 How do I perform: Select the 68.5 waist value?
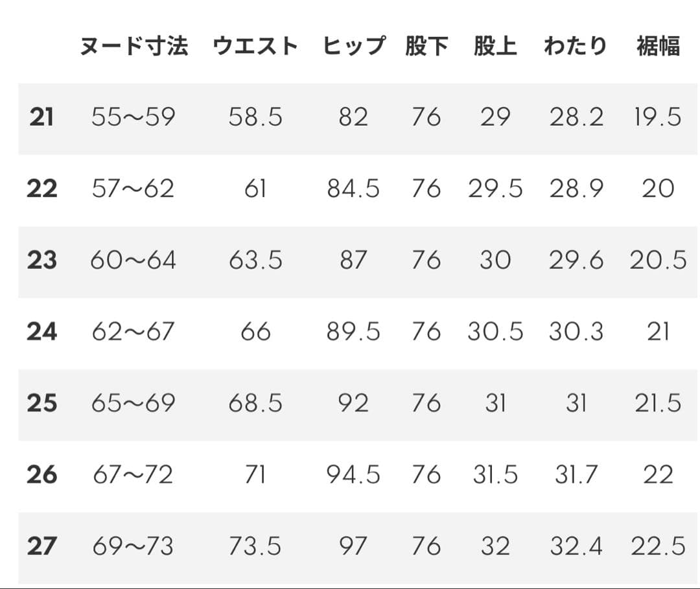(x=255, y=404)
